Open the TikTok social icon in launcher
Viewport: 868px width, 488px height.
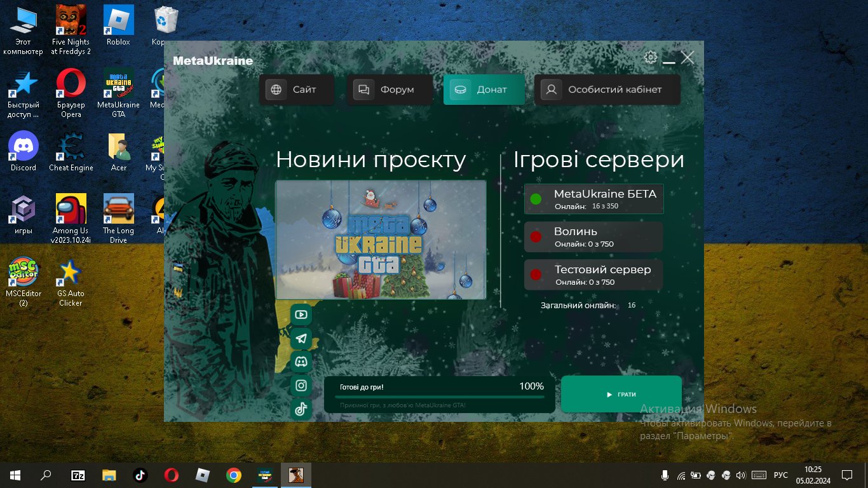tap(301, 409)
